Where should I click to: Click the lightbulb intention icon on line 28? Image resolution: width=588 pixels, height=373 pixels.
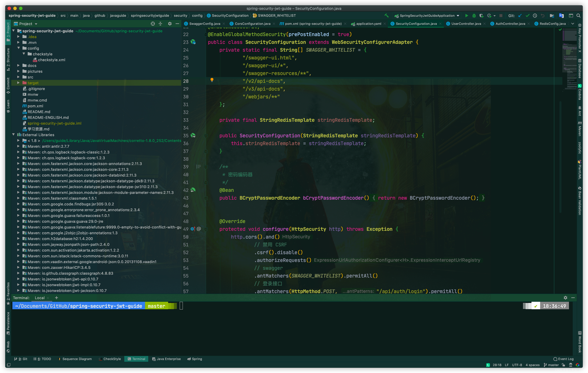pos(212,80)
